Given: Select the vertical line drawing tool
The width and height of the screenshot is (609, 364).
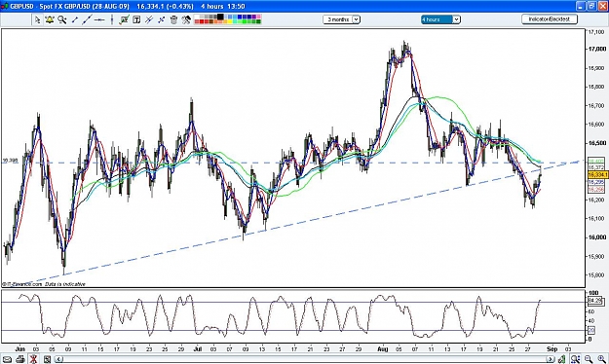Looking at the screenshot, I should [x=112, y=19].
